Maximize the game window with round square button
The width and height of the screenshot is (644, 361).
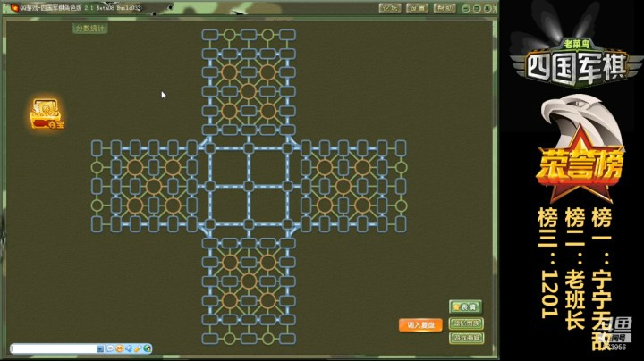pyautogui.click(x=477, y=8)
